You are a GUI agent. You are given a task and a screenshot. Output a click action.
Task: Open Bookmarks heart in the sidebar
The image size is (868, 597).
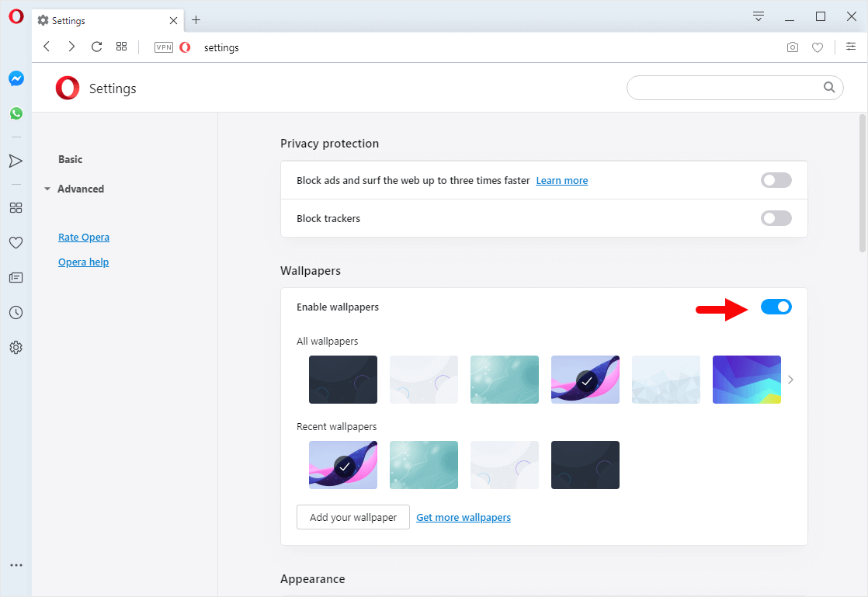pyautogui.click(x=16, y=242)
